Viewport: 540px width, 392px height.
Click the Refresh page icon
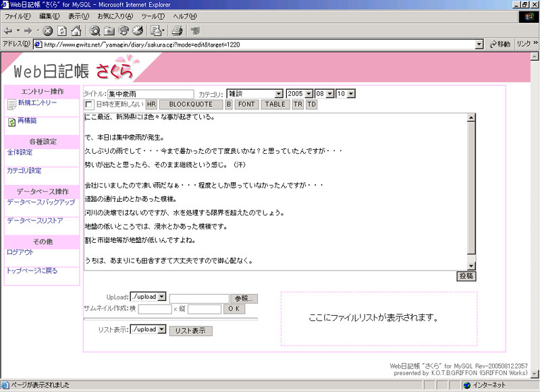(x=62, y=30)
